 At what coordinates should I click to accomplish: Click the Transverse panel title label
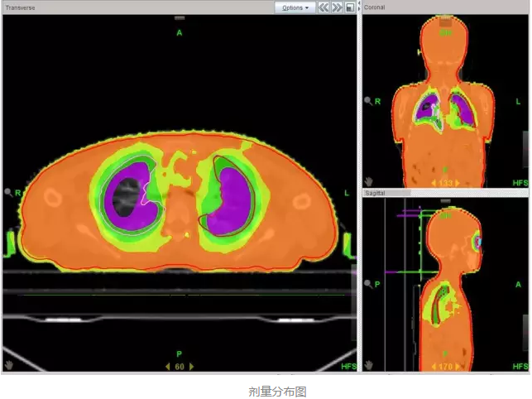(x=22, y=7)
